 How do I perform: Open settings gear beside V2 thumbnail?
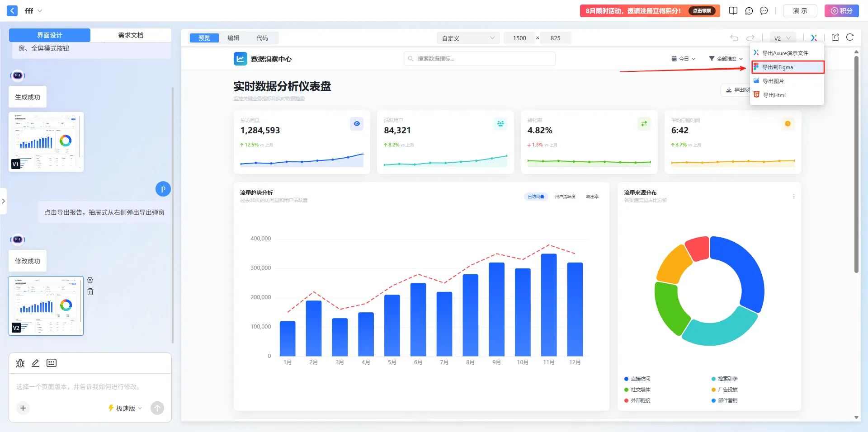coord(90,280)
